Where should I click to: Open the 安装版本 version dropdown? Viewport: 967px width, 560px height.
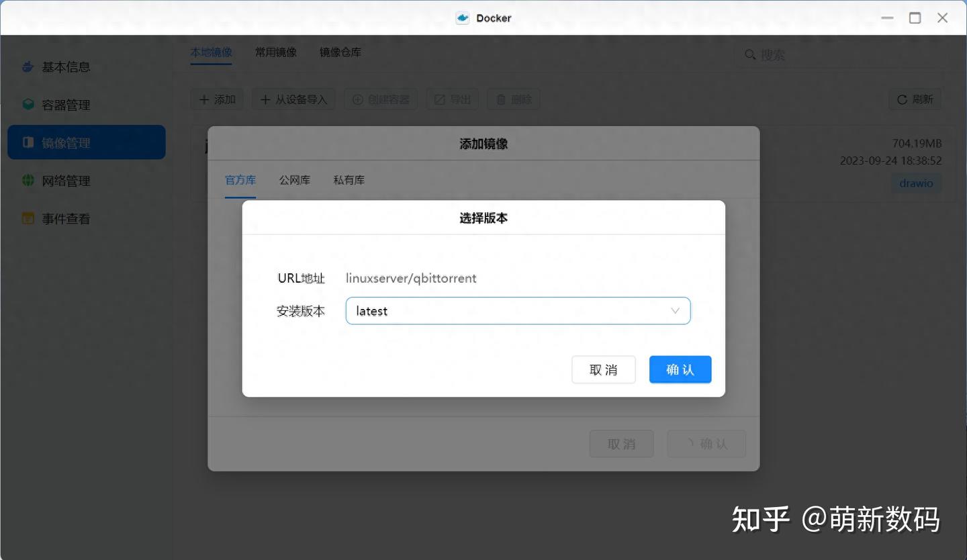tap(517, 310)
